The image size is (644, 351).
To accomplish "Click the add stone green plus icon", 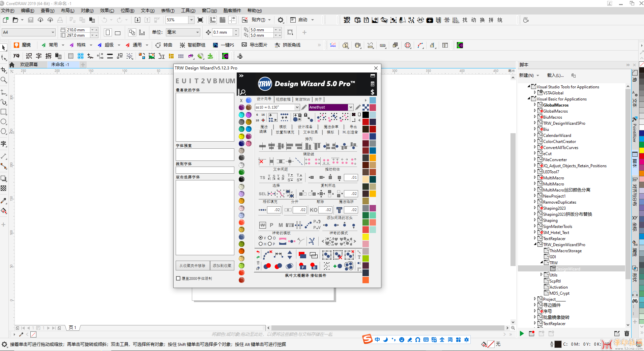I will (x=338, y=266).
